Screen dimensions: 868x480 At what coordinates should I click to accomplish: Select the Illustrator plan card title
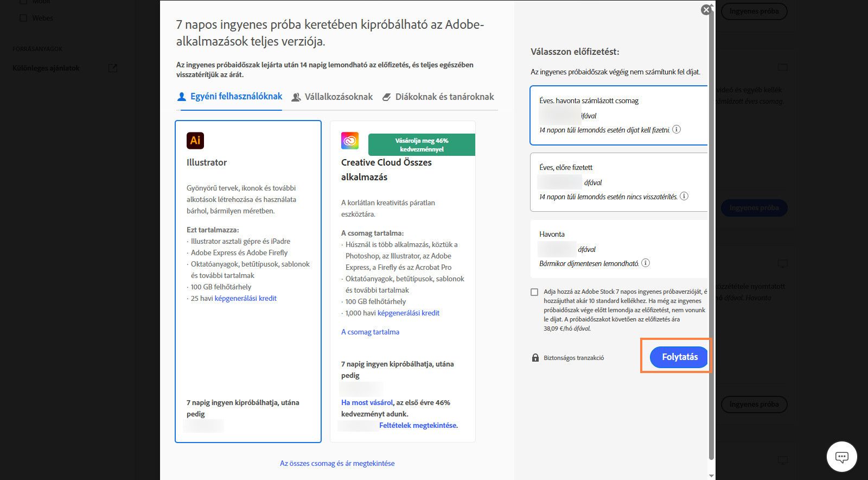tap(207, 162)
